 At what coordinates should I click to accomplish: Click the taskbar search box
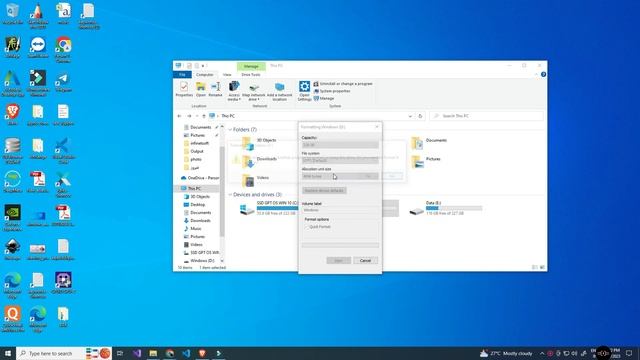(x=64, y=353)
